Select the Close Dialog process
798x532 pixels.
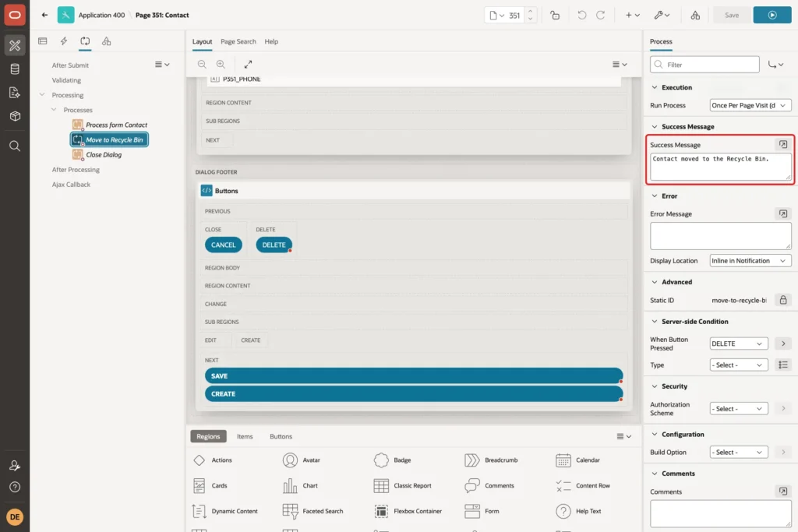pos(104,155)
